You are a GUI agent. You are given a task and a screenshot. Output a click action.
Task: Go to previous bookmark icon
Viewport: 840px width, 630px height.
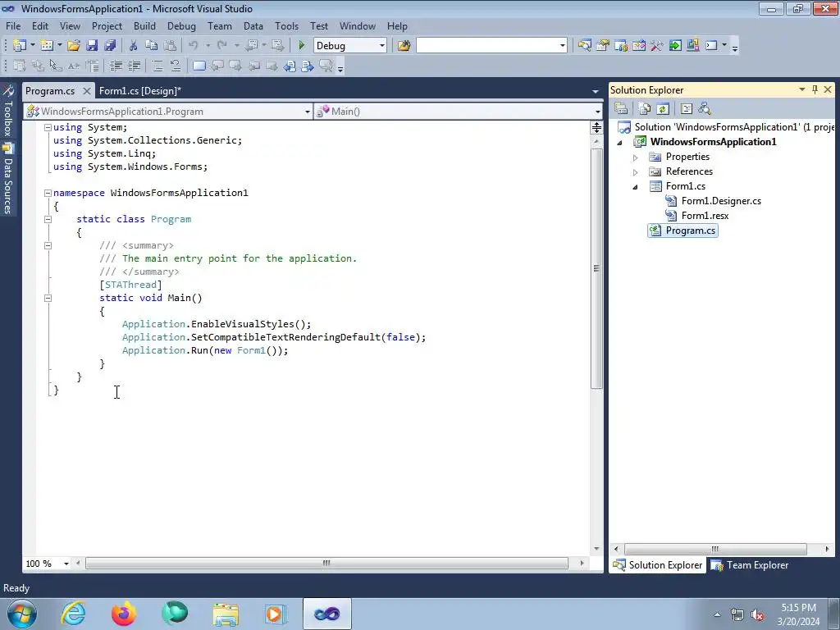tap(217, 66)
